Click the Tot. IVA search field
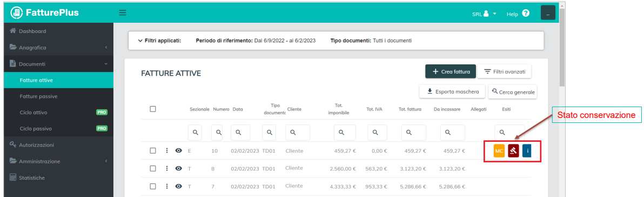The image size is (644, 197). click(375, 133)
